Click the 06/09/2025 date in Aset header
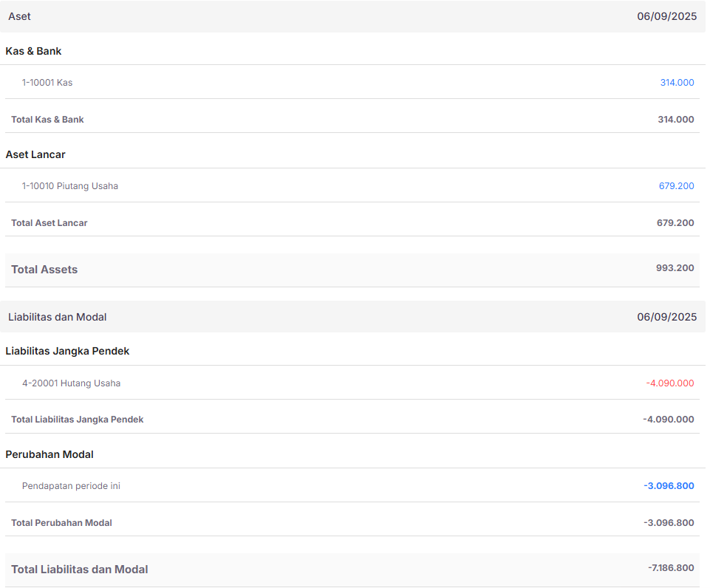 pyautogui.click(x=666, y=16)
